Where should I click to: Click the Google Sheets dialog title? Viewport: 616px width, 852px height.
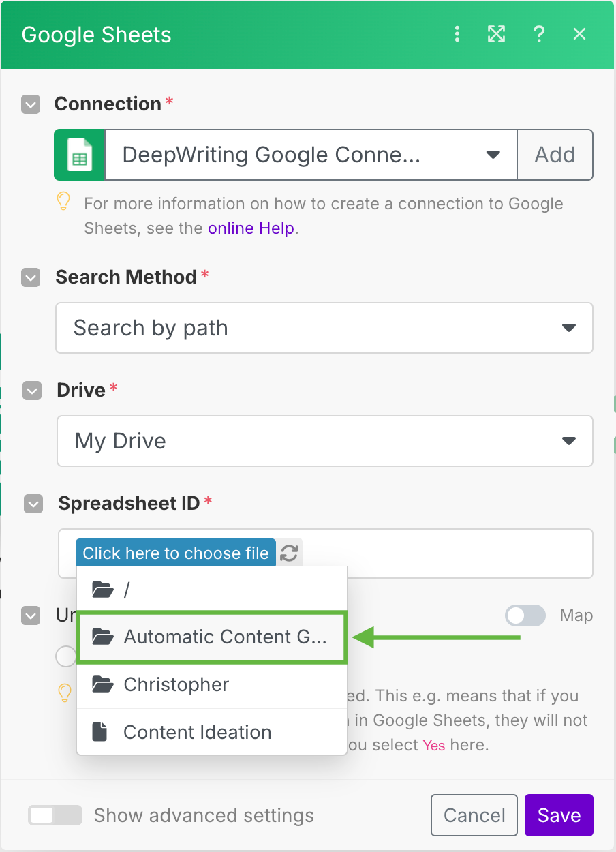[97, 35]
